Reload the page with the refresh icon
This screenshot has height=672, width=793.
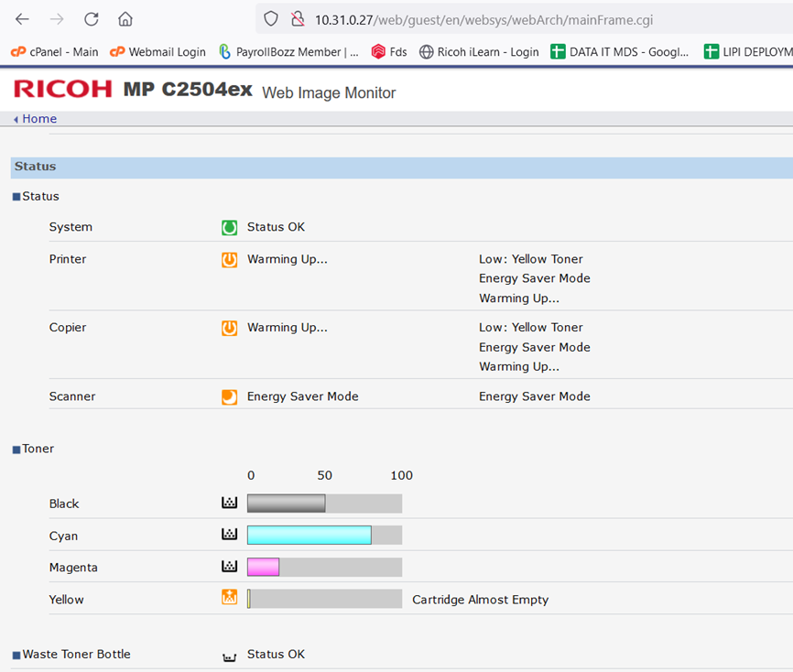[91, 20]
